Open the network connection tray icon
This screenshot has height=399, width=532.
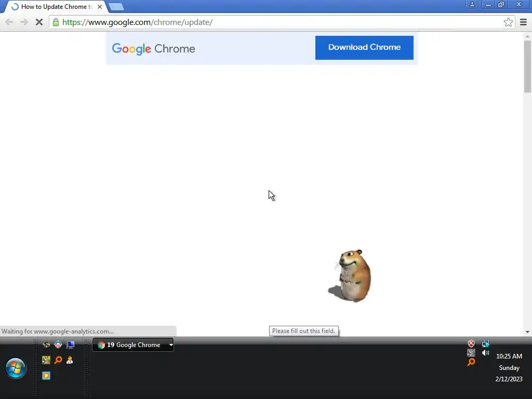point(486,343)
